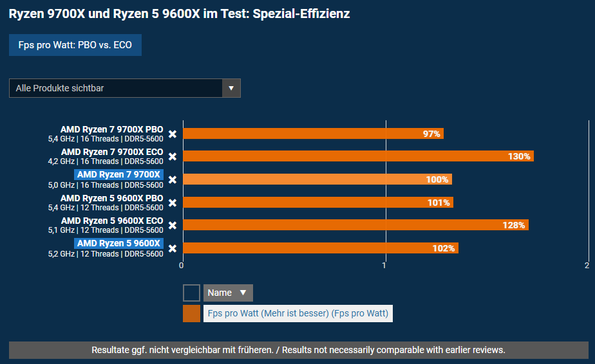595x364 pixels.
Task: Click the 5,1 GHz | 12 Threads | DDR5-5600 spec line
Action: 106,230
